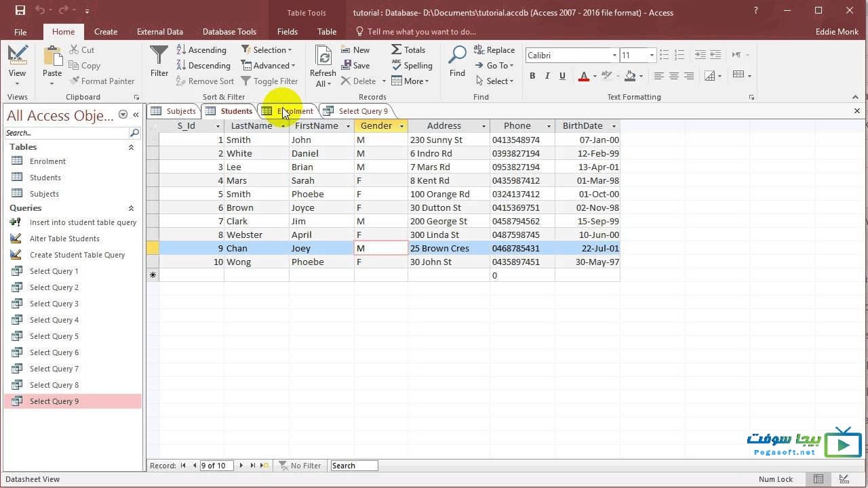Toggle Italic formatting
Viewport: 868px width, 488px height.
[548, 76]
